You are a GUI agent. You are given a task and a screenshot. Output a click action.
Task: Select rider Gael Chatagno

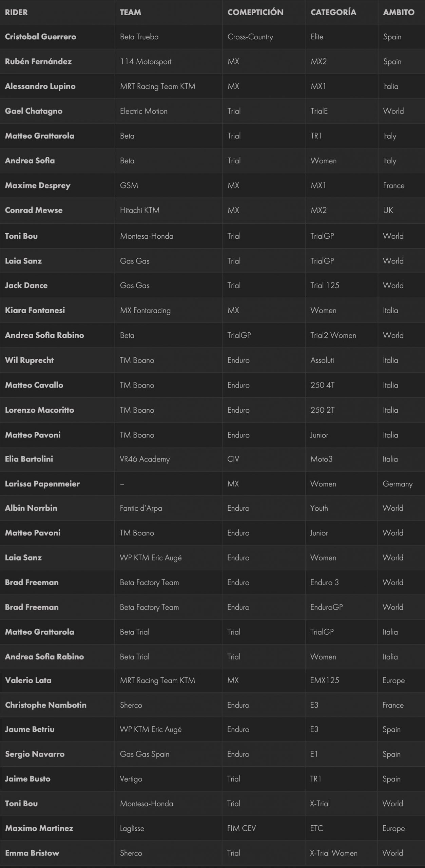pos(34,111)
